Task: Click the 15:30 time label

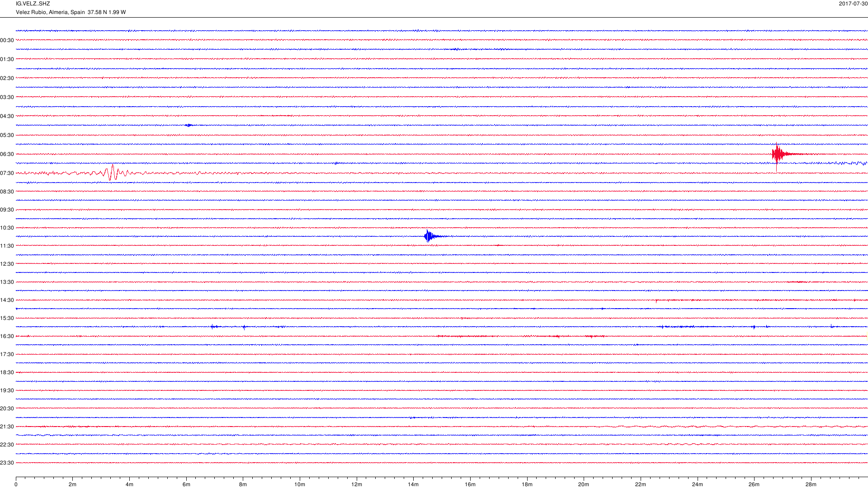Action: click(7, 318)
